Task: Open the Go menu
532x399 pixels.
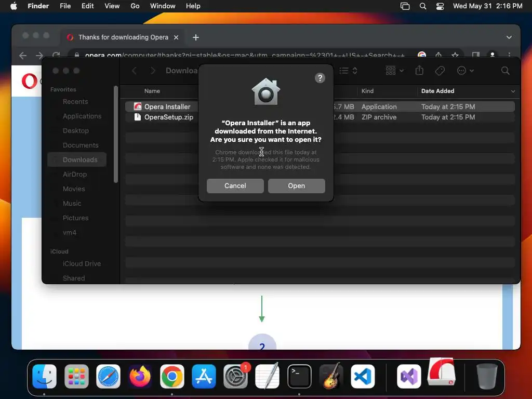Action: tap(135, 6)
